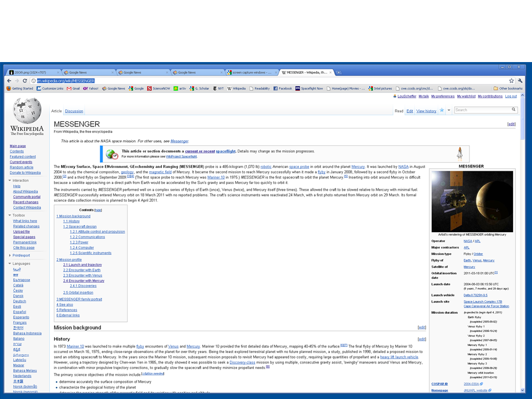Reload the page with the refresh icon

(25, 81)
